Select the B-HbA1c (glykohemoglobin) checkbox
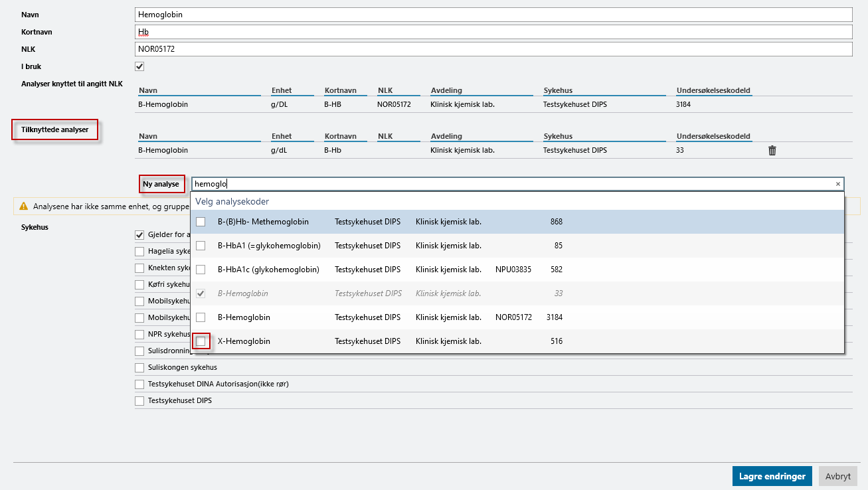This screenshot has width=868, height=490. [201, 270]
